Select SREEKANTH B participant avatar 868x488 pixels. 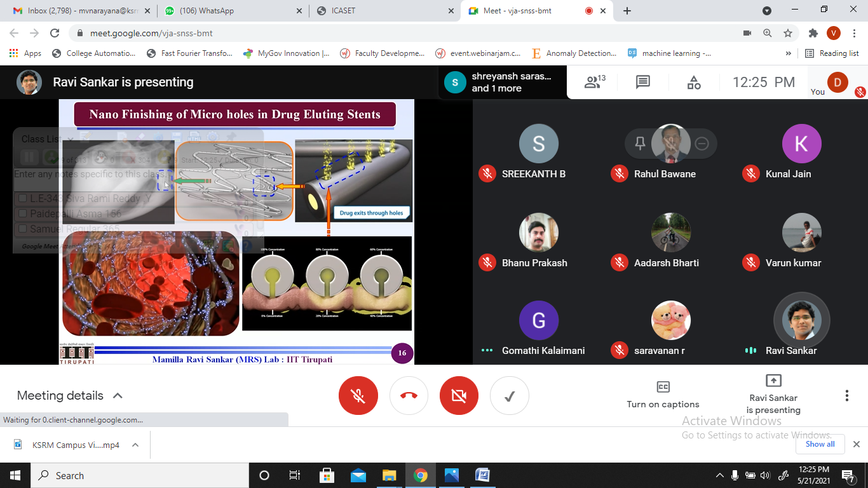(x=538, y=144)
